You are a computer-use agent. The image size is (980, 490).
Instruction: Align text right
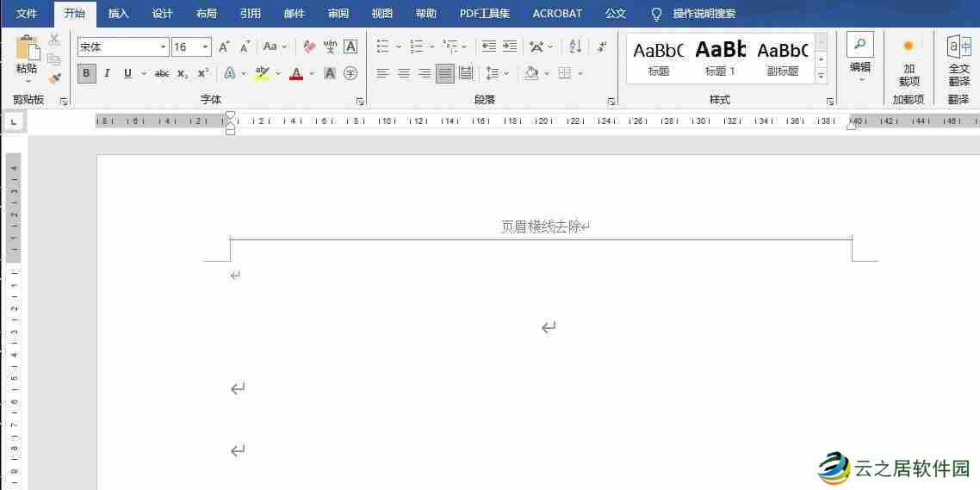tap(425, 74)
